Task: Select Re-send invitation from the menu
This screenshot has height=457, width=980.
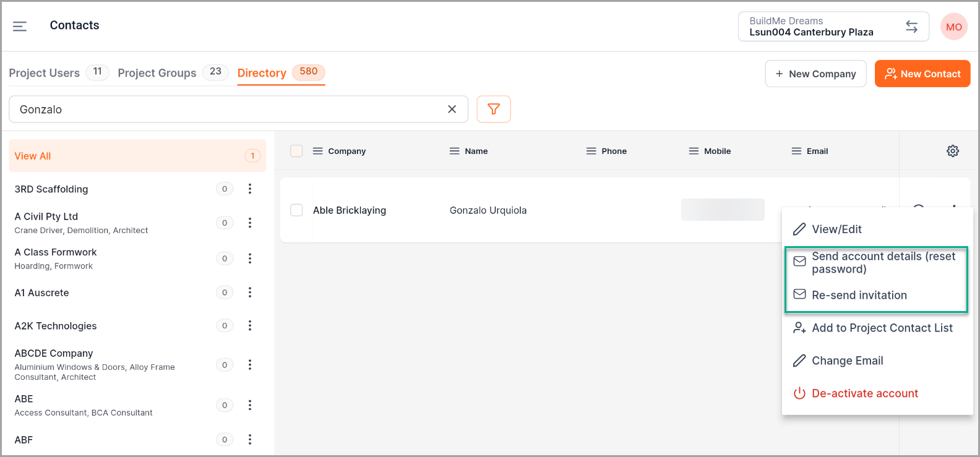Action: [859, 295]
